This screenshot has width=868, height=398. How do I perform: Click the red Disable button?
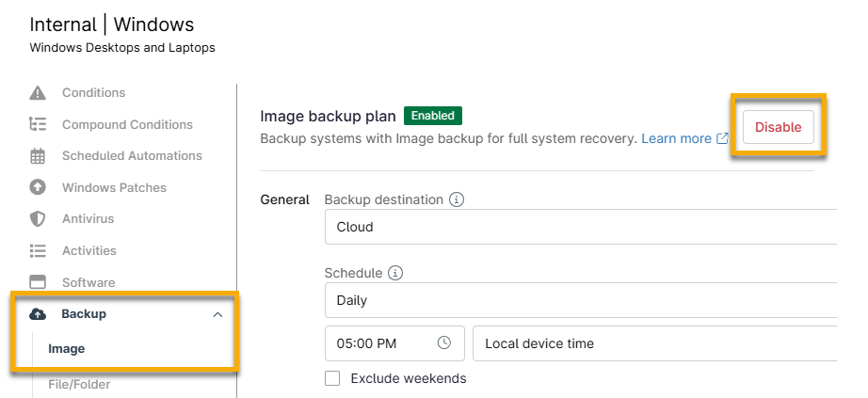coord(778,127)
